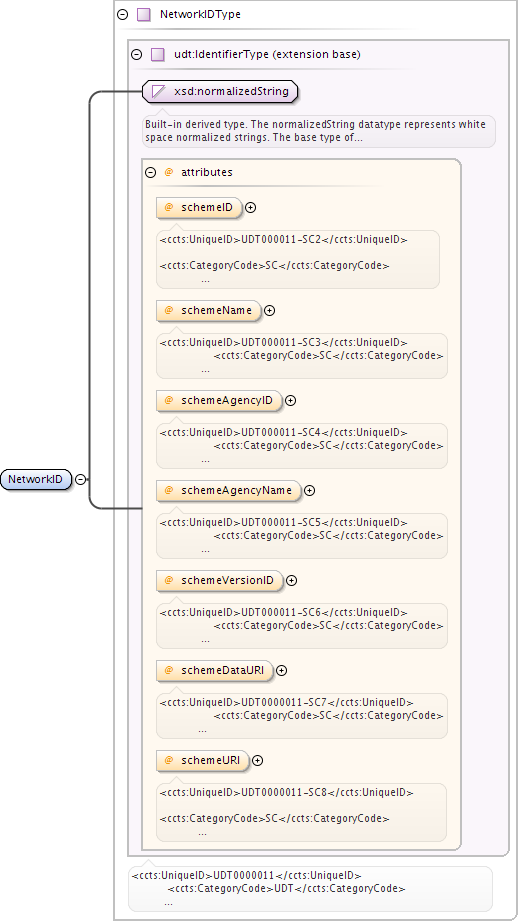This screenshot has width=519, height=922.
Task: Click the udt:IdentifierType square icon
Action: tap(158, 55)
